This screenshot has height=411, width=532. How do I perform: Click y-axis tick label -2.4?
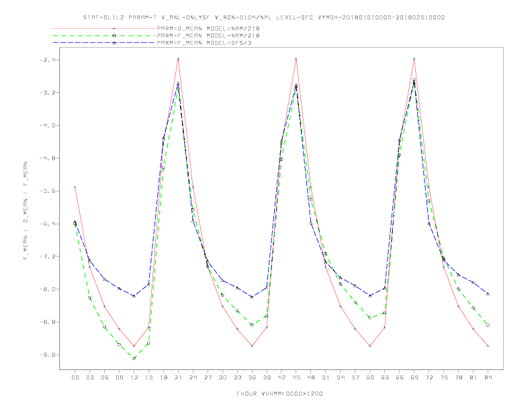tap(48, 60)
